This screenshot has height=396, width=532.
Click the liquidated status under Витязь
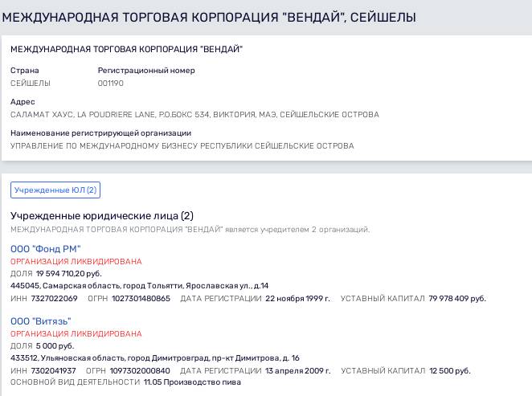(76, 333)
